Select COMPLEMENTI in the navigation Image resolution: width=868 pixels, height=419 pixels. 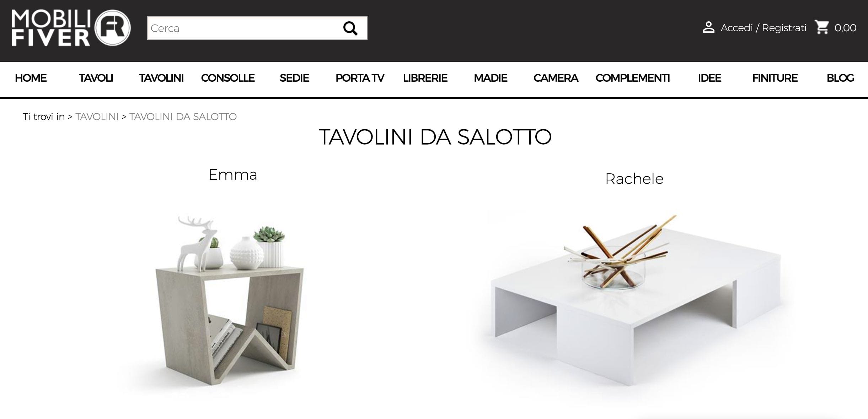point(633,78)
